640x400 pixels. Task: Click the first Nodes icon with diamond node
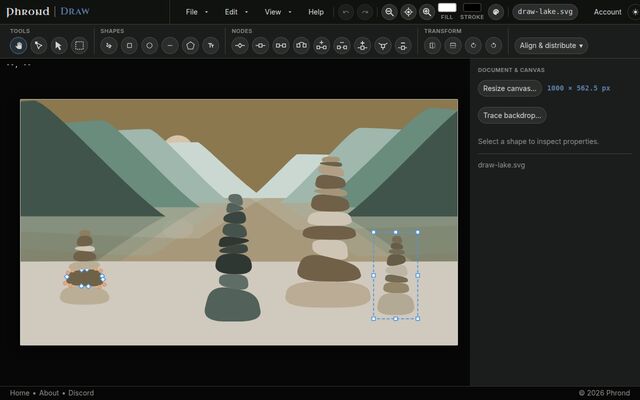click(x=240, y=45)
